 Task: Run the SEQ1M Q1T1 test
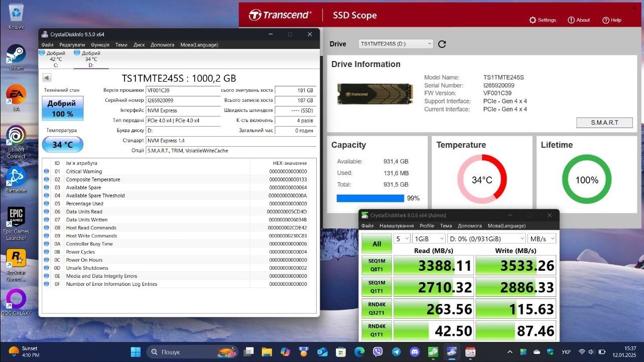pos(376,287)
